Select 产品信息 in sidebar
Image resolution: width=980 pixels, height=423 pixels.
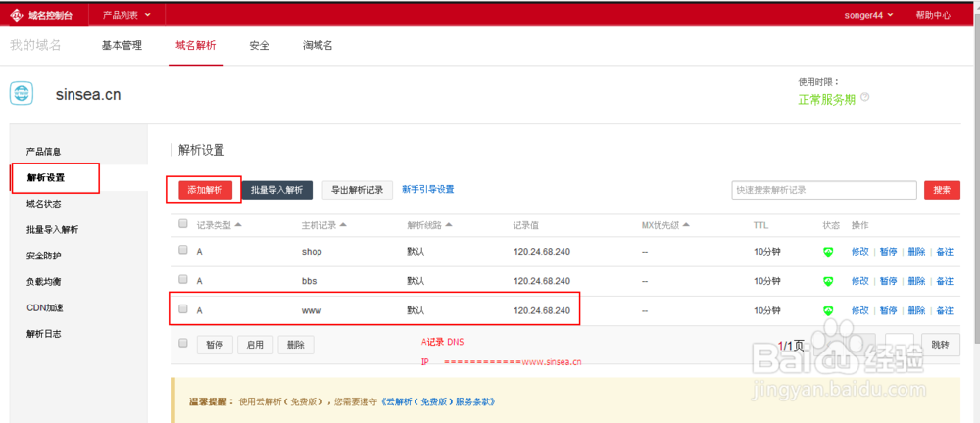point(44,151)
